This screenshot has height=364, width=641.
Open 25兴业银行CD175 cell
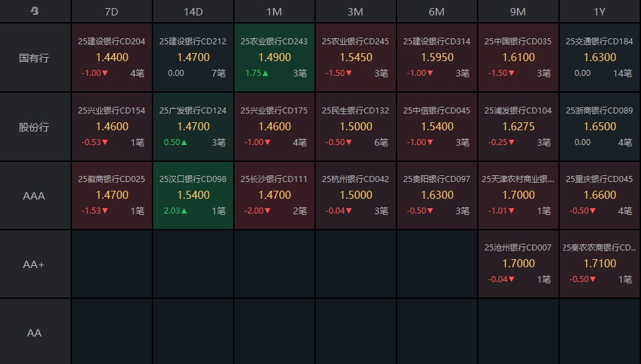tap(274, 127)
